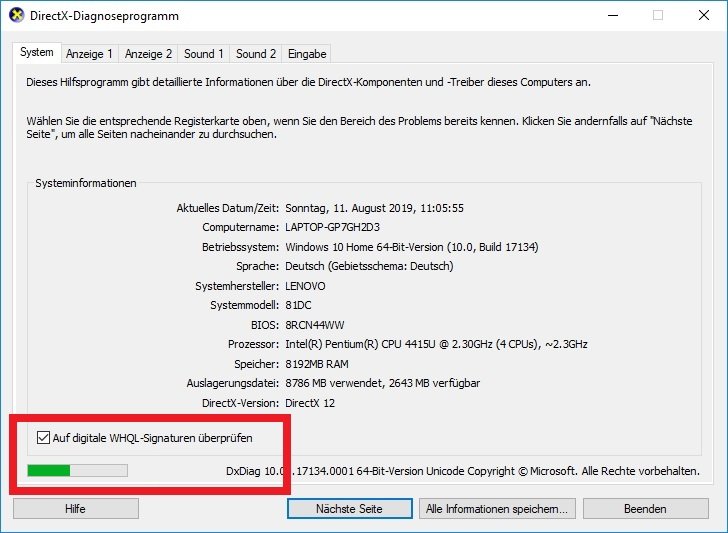Viewport: 728px width, 533px height.
Task: Click the 'Systemmodell:' label
Action: [244, 306]
